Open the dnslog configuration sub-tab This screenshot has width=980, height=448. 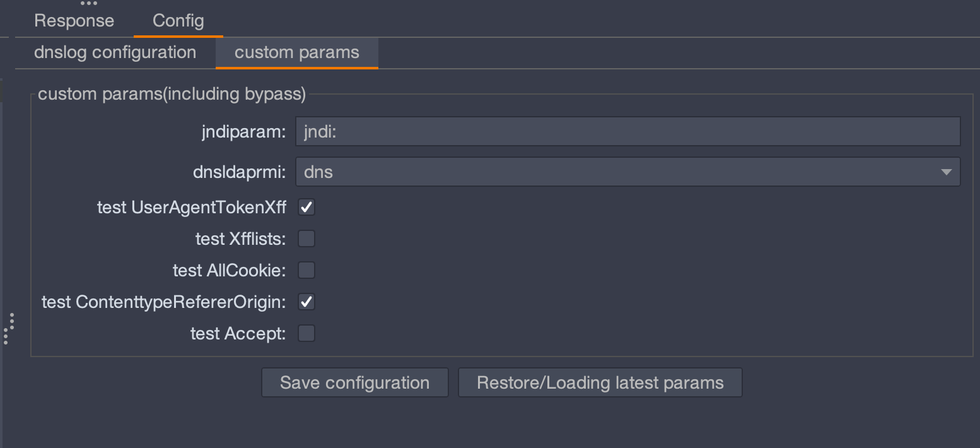[115, 52]
